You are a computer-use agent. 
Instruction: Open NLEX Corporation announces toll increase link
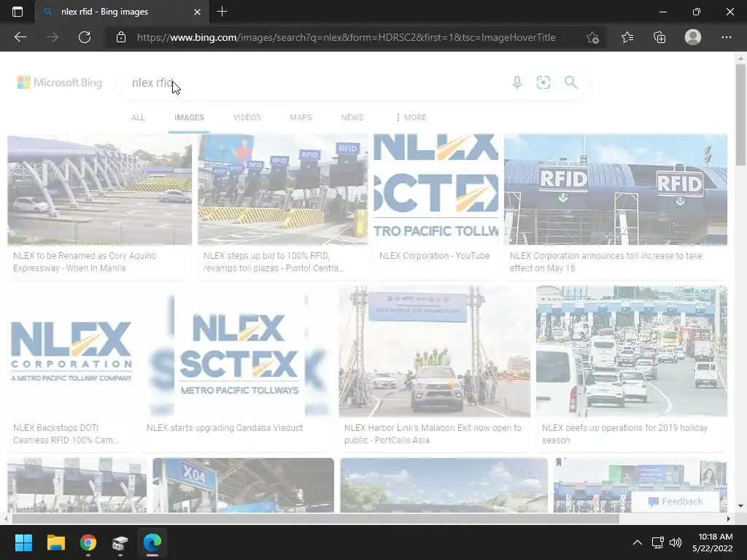tap(606, 262)
